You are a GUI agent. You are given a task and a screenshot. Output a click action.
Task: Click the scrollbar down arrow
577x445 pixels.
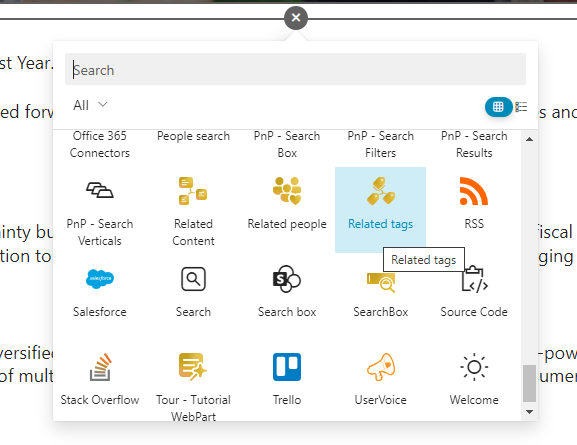[x=530, y=412]
